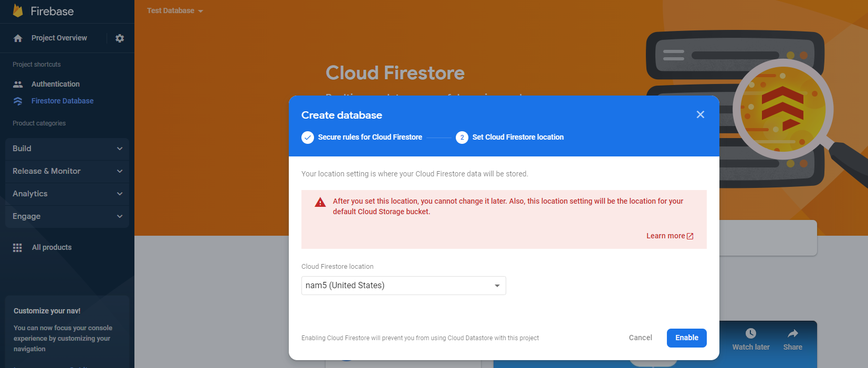Image resolution: width=868 pixels, height=368 pixels.
Task: Open All products in the sidebar
Action: click(x=51, y=247)
